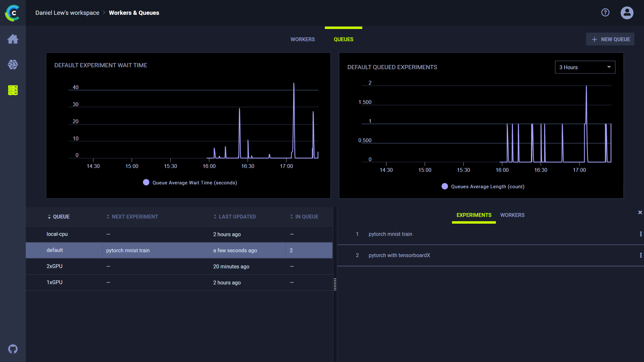
Task: Switch to the Workers top tab
Action: tap(302, 39)
